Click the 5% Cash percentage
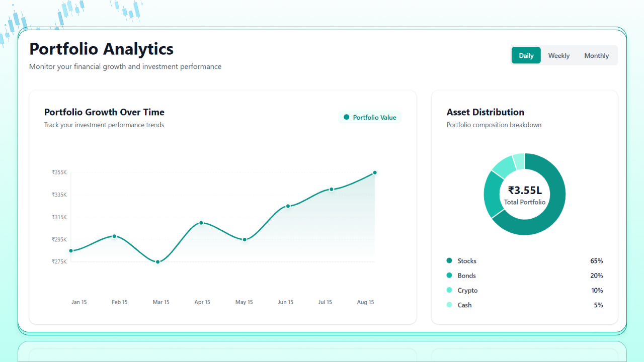This screenshot has width=644, height=362. point(598,305)
